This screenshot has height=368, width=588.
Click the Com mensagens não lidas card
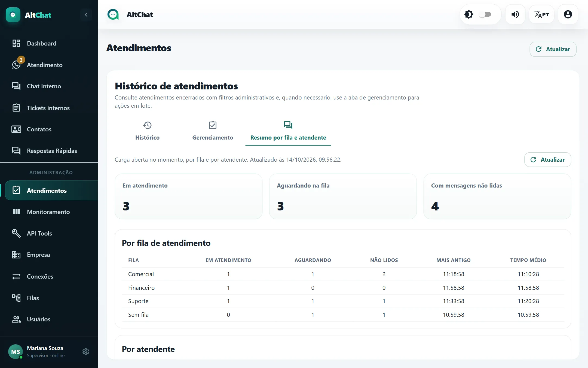(x=497, y=196)
